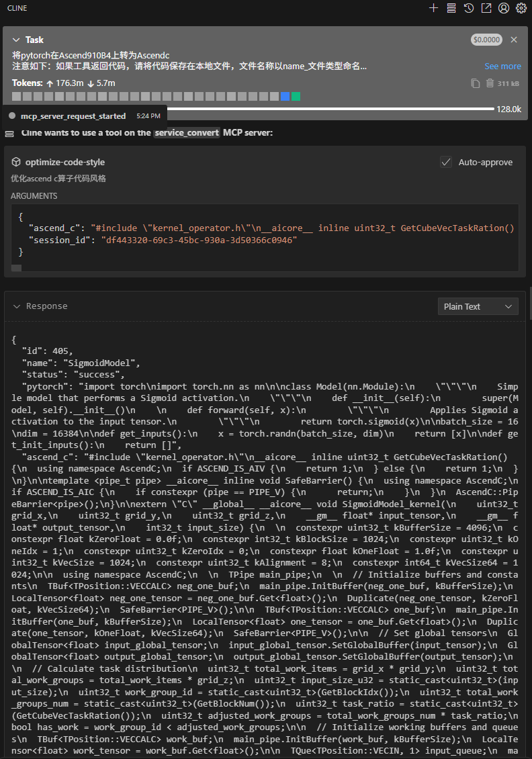
Task: Open Cline Settings gear icon
Action: click(x=521, y=8)
